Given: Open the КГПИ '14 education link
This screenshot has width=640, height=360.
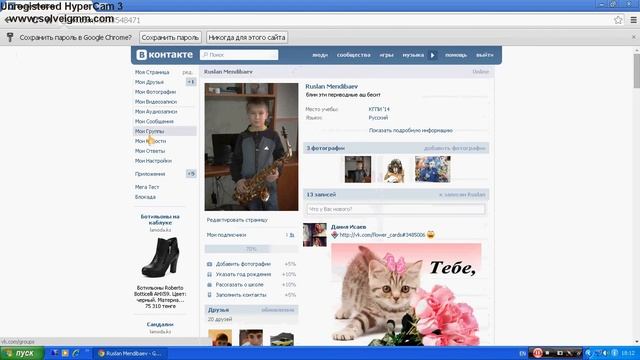Looking at the screenshot, I should coord(379,109).
